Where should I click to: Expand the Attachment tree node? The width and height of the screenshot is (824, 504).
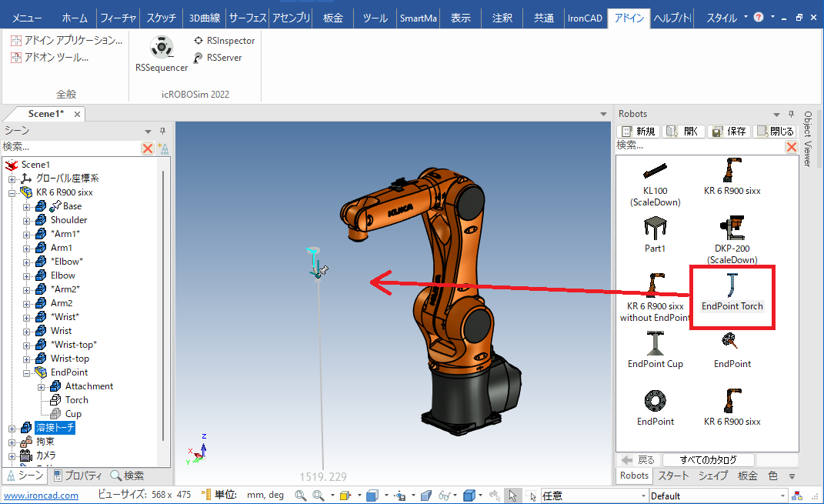(41, 386)
